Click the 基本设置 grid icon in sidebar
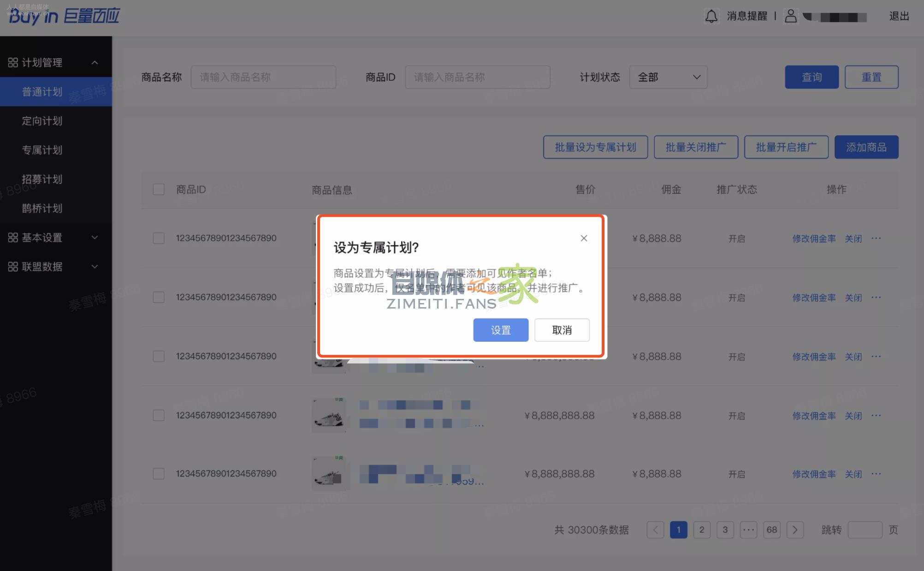This screenshot has height=571, width=924. click(13, 238)
